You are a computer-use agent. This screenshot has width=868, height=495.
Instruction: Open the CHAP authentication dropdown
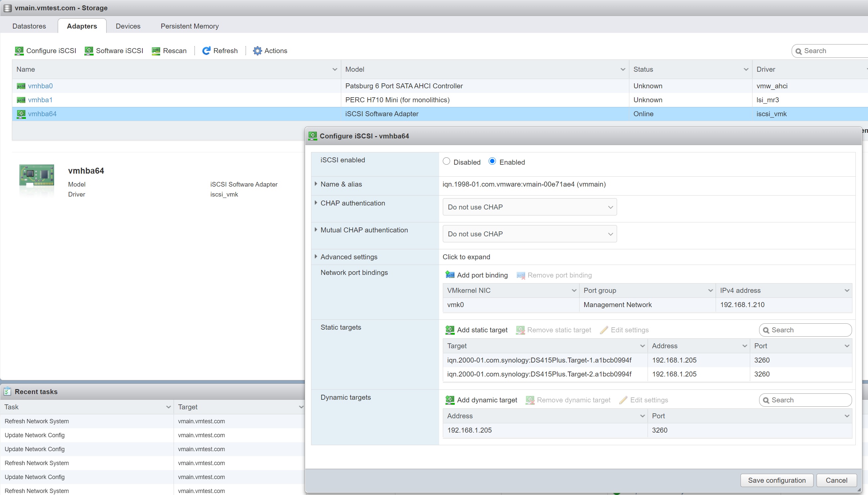(x=529, y=207)
